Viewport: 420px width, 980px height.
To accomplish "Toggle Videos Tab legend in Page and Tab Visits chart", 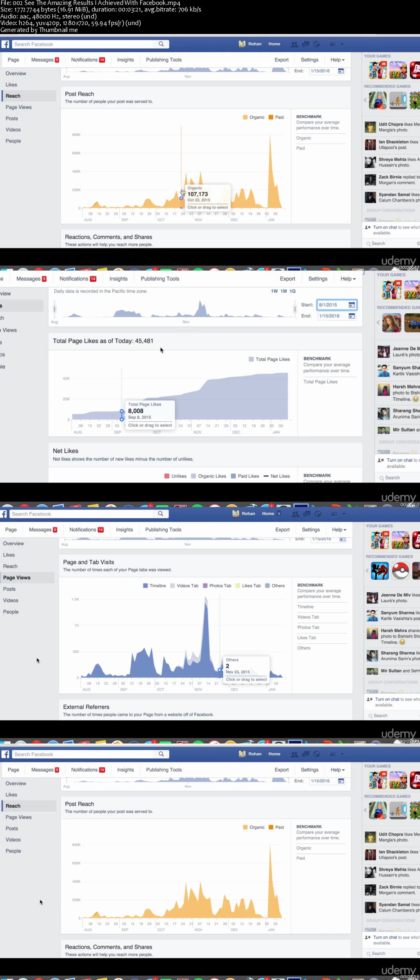I will [185, 586].
